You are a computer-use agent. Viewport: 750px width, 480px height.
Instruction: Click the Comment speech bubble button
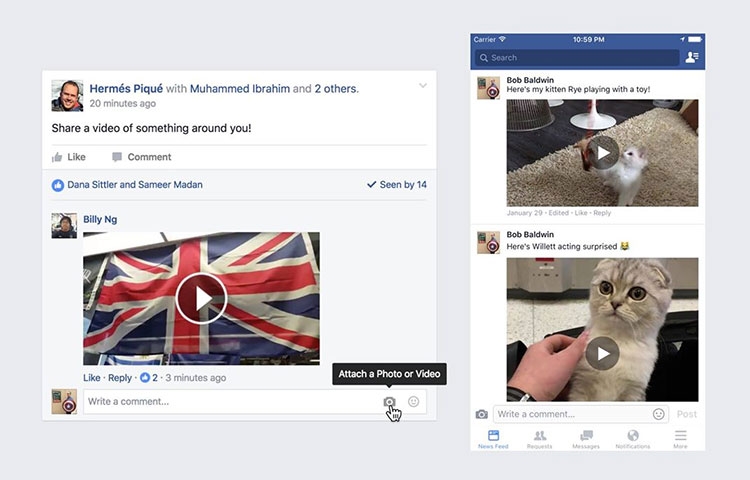142,157
